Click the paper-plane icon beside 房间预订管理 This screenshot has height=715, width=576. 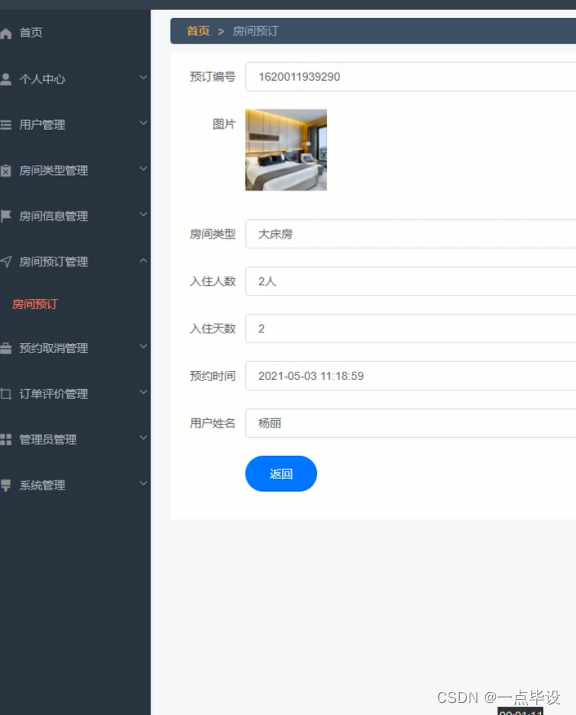click(x=5, y=262)
